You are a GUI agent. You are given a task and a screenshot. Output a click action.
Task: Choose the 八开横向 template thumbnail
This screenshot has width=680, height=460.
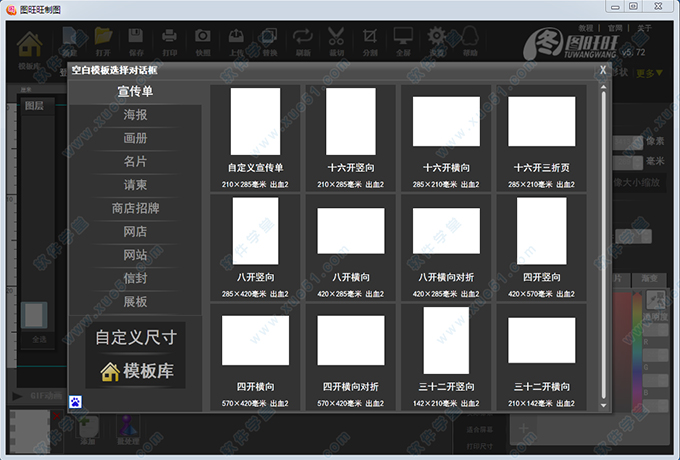[x=351, y=231]
